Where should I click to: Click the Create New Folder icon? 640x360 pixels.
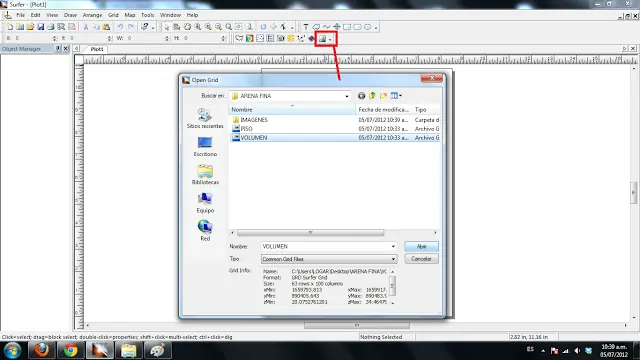click(383, 96)
